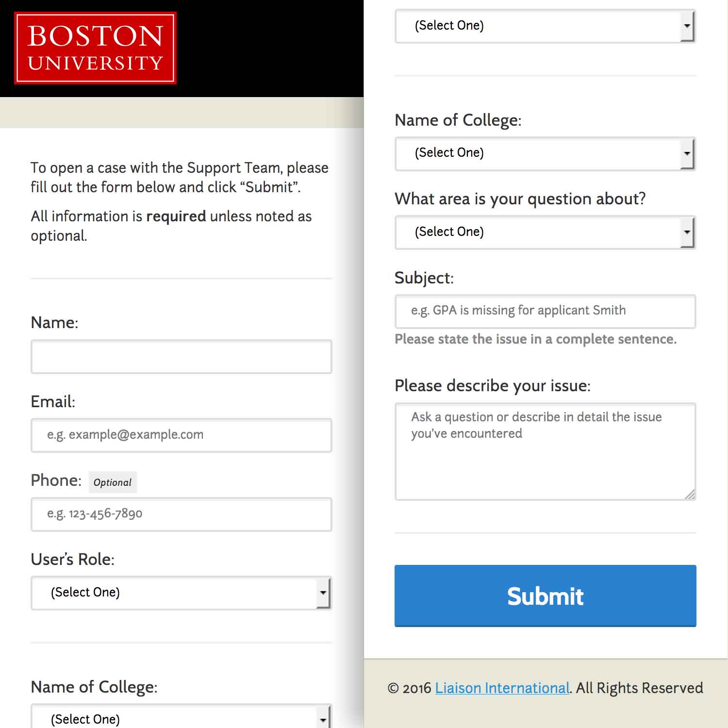The width and height of the screenshot is (728, 728).
Task: Click the "Email:" field label
Action: [x=53, y=401]
